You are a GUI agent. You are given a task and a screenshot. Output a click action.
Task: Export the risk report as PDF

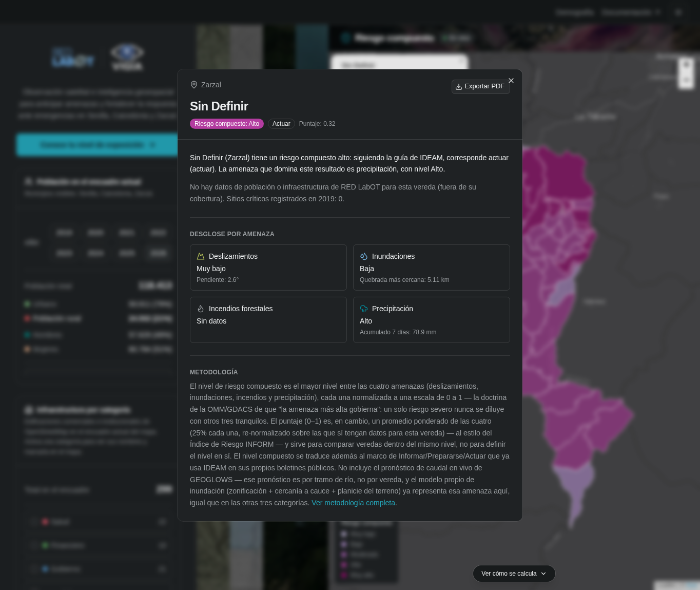(480, 86)
